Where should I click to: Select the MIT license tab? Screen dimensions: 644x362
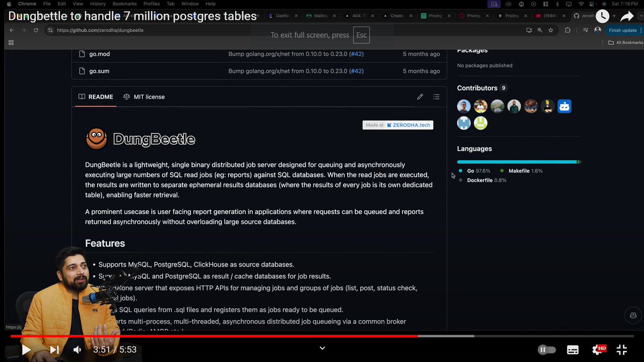tap(144, 97)
